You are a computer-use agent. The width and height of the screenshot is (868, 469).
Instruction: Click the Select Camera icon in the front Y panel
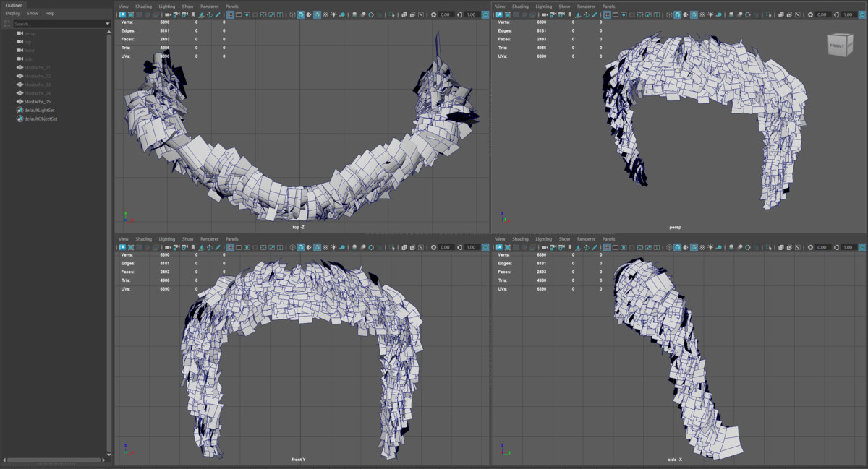click(x=168, y=247)
